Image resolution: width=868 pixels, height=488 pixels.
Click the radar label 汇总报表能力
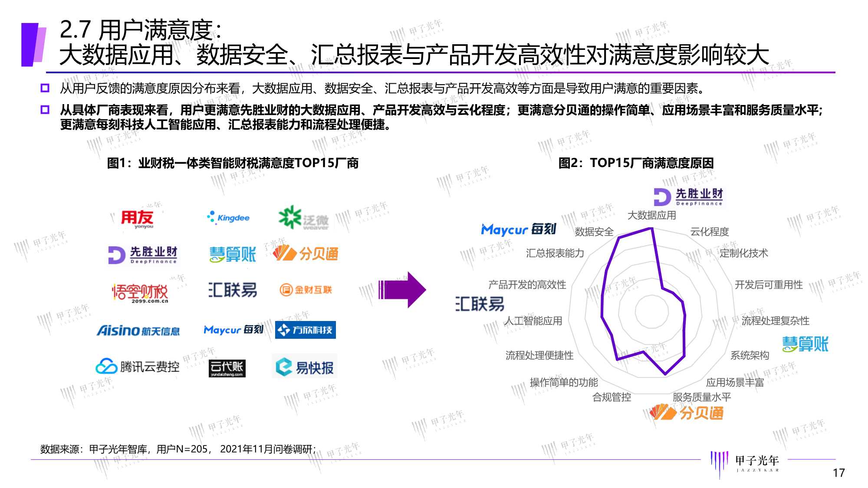555,253
